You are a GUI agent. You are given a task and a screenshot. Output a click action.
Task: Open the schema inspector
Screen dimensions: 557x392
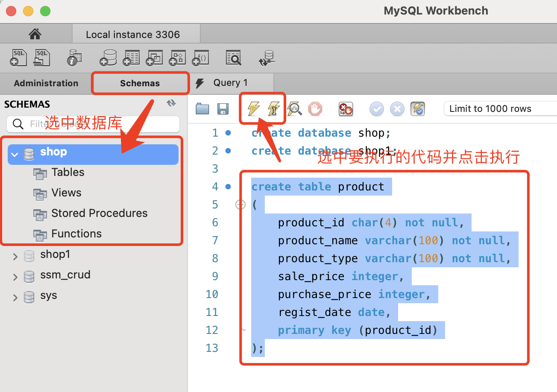[75, 58]
